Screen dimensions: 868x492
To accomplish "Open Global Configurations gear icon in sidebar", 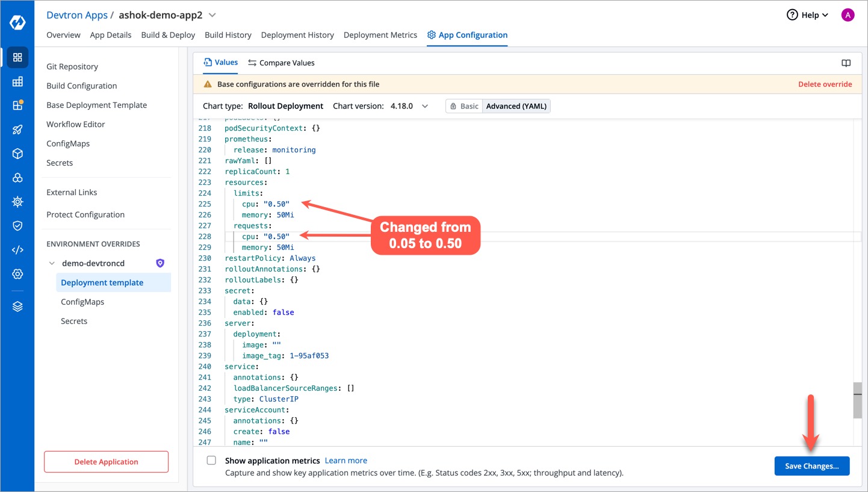I will (17, 274).
